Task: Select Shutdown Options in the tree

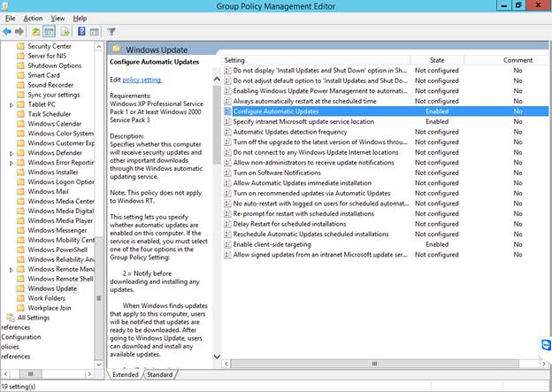Action: [x=55, y=65]
